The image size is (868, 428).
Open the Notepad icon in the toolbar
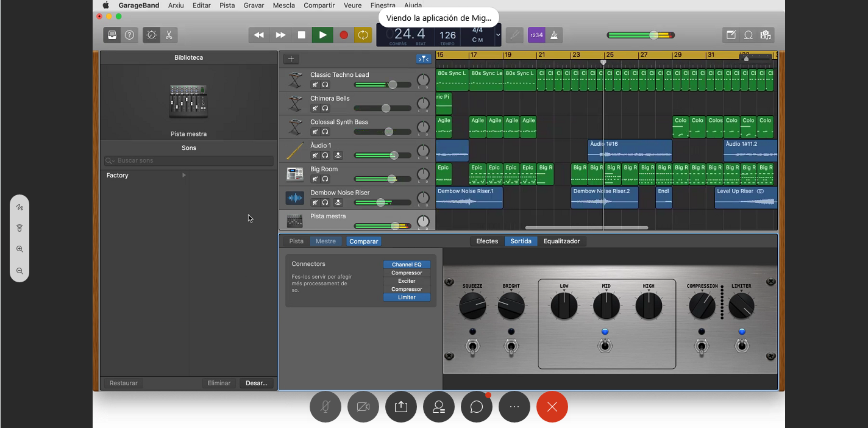pyautogui.click(x=731, y=35)
